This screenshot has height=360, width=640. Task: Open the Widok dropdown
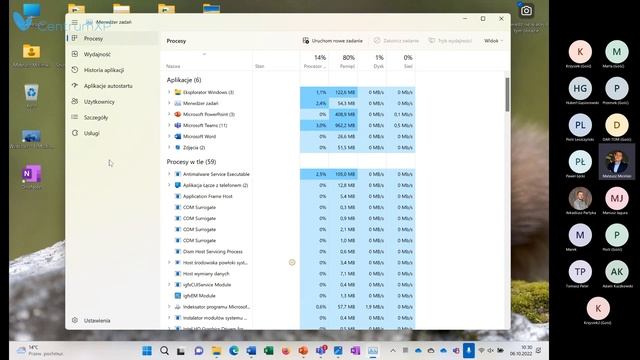coord(493,41)
